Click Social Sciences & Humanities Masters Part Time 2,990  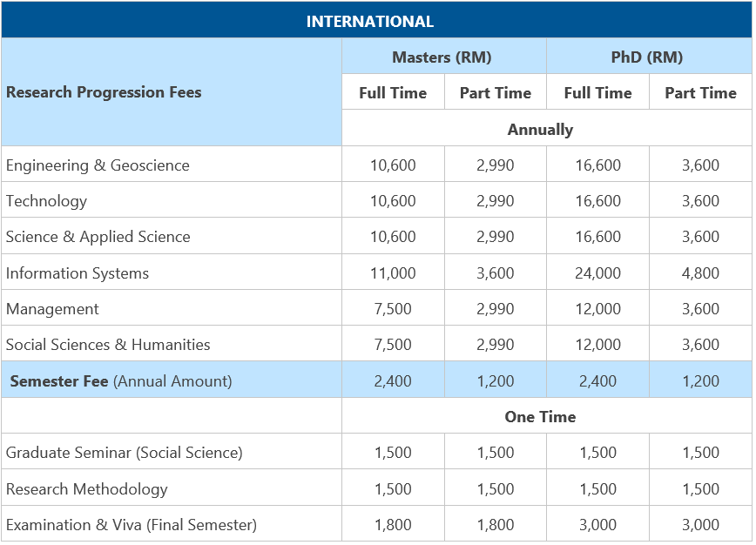(496, 345)
